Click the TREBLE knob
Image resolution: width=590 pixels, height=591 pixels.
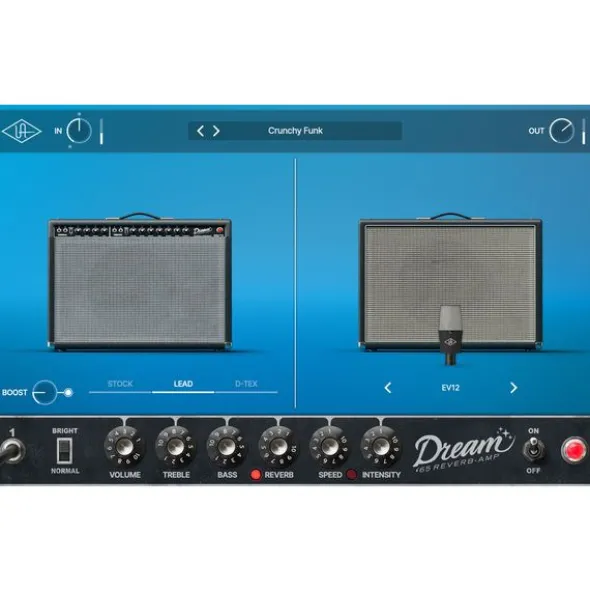pos(176,447)
